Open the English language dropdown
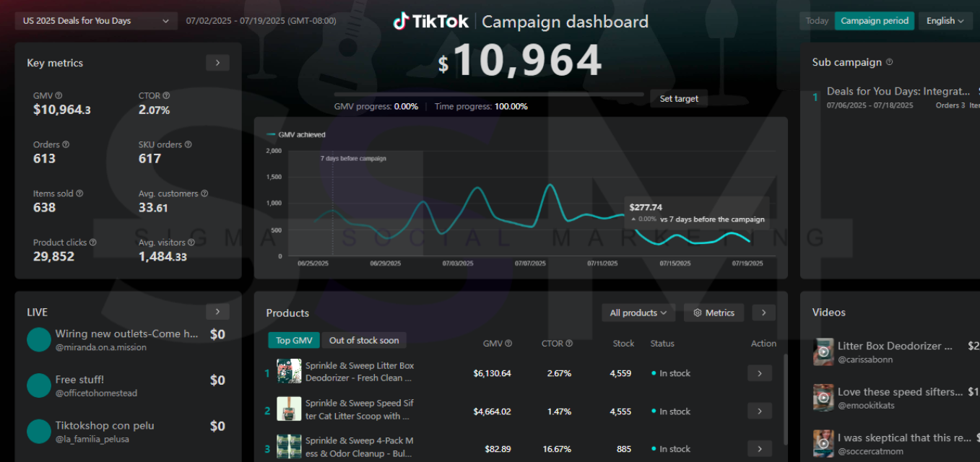This screenshot has height=462, width=980. pyautogui.click(x=945, y=21)
